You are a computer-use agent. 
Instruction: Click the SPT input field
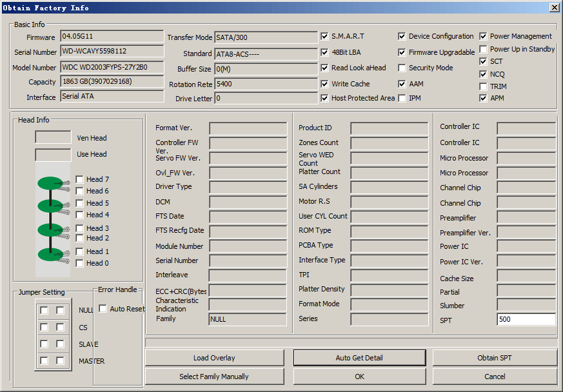(526, 320)
